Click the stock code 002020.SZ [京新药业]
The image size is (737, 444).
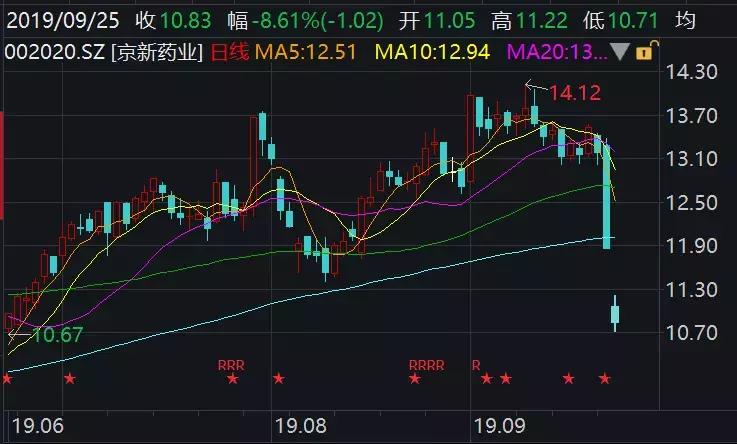[103, 52]
